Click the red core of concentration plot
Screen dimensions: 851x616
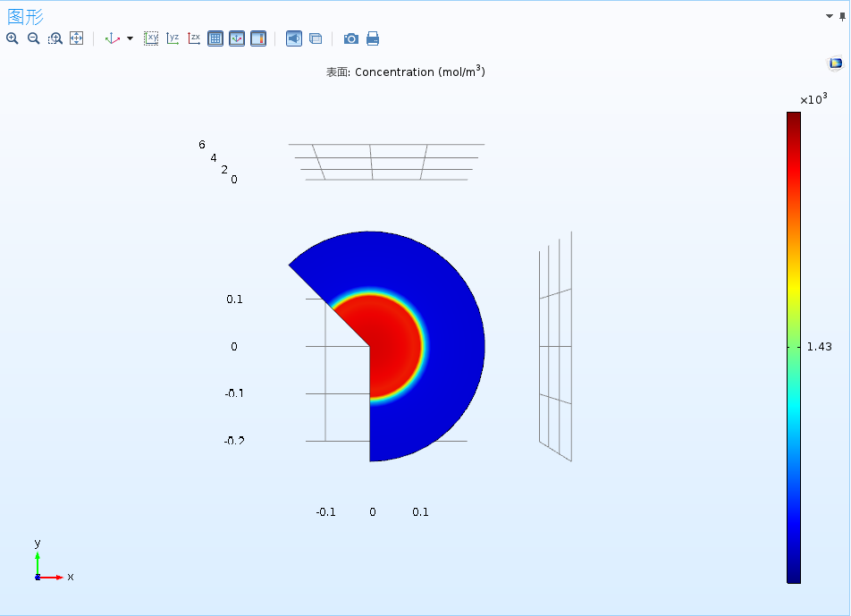391,348
